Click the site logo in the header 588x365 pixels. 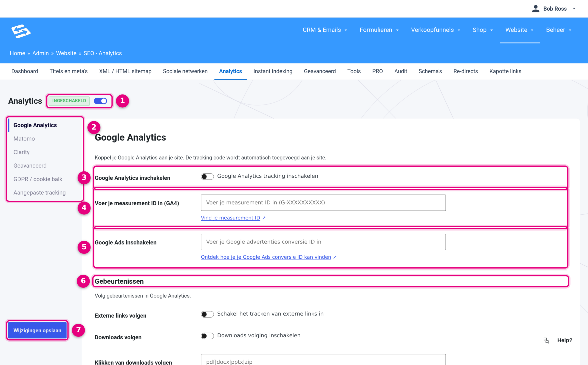click(21, 31)
